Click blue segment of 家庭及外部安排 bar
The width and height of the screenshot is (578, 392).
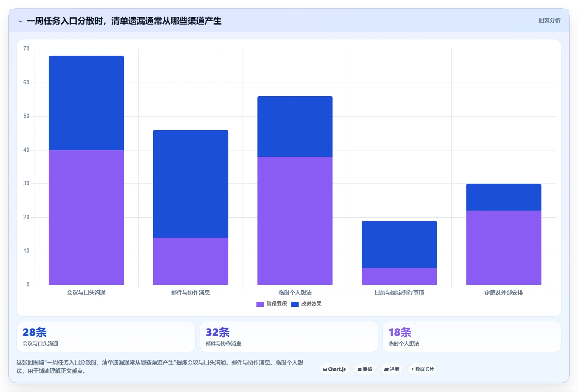tap(503, 197)
